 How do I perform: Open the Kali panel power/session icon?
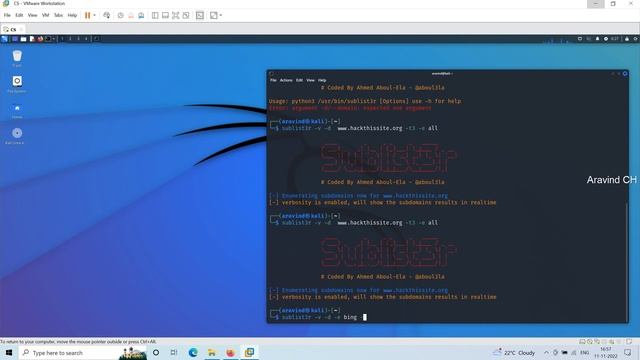[x=635, y=39]
